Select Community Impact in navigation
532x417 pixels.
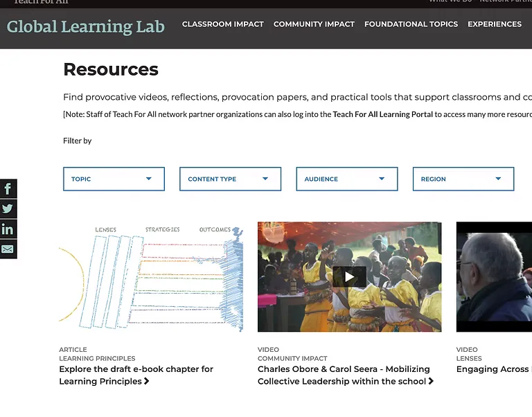click(314, 24)
